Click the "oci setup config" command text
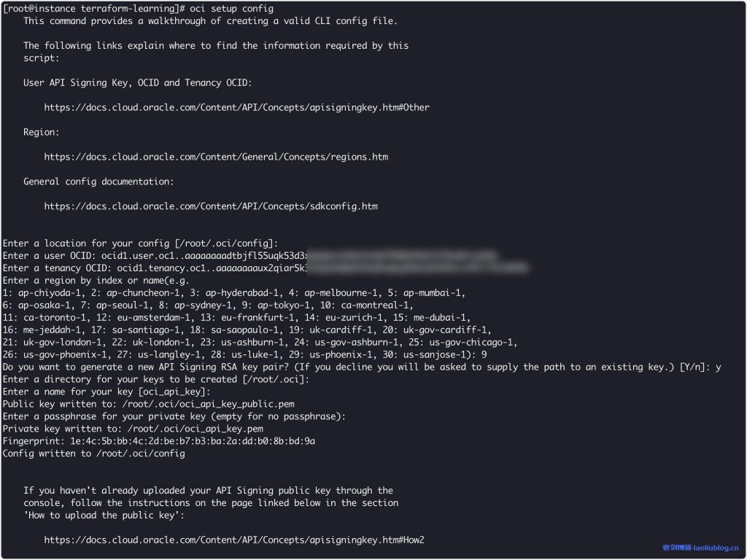747x560 pixels. pos(232,9)
